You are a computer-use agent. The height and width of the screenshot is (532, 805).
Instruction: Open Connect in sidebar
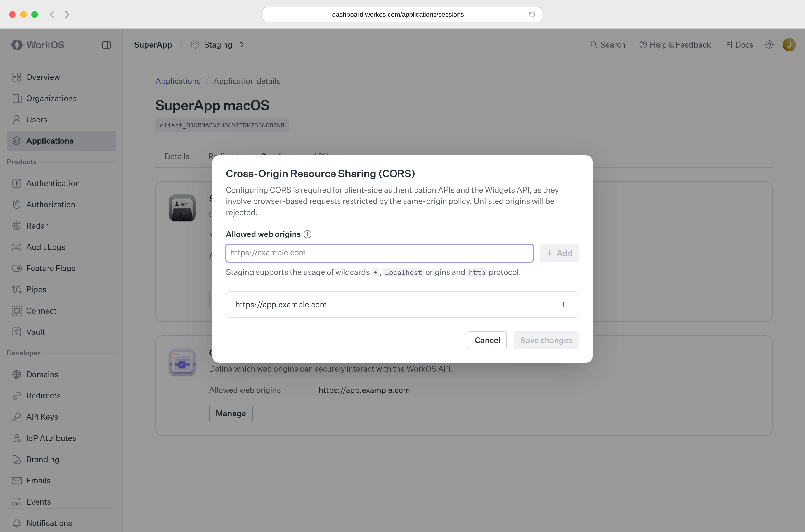(x=61, y=311)
